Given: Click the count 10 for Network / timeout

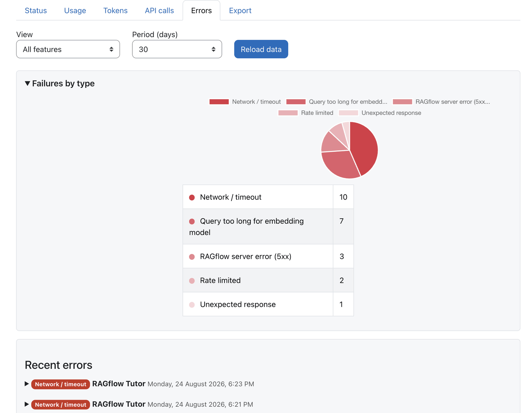Looking at the screenshot, I should click(343, 197).
